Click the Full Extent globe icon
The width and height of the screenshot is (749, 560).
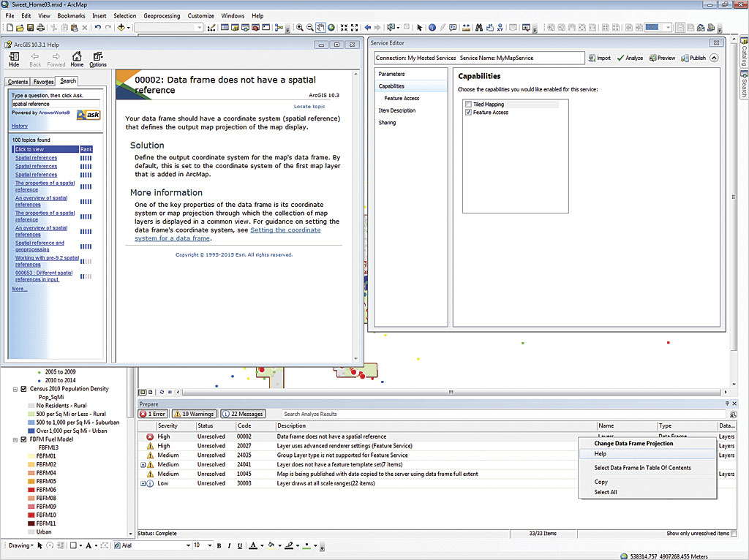pyautogui.click(x=331, y=28)
